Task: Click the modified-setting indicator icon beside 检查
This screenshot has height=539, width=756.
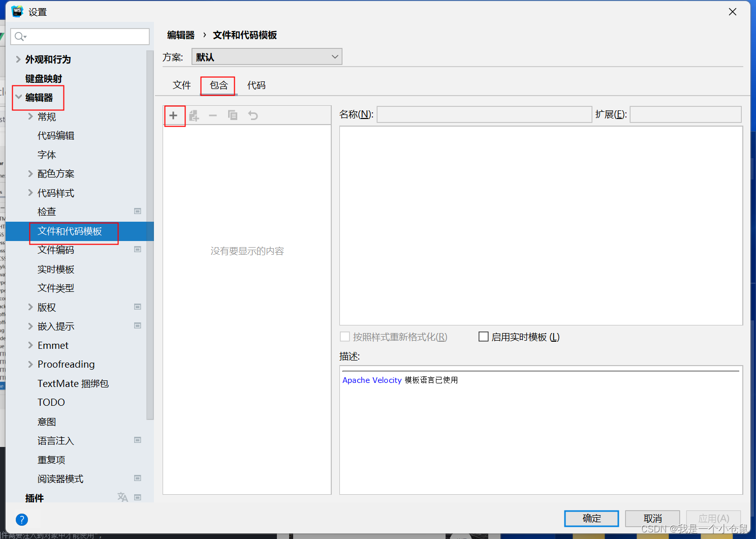Action: 137,211
